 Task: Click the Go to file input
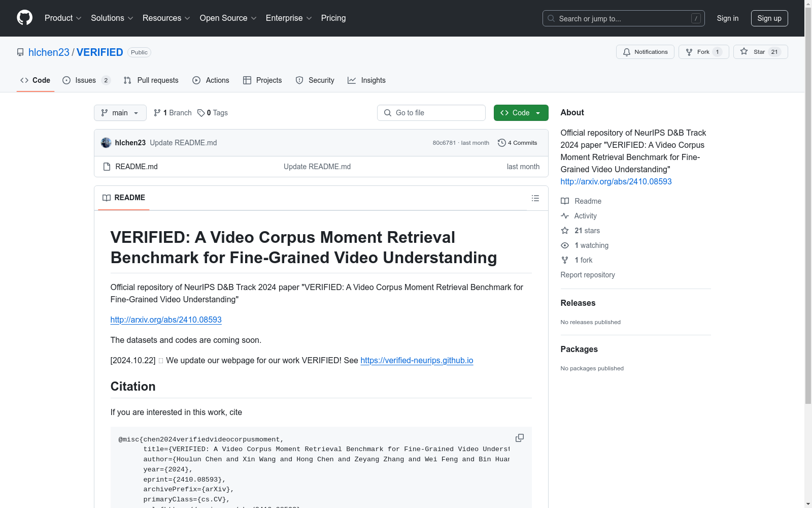[431, 113]
